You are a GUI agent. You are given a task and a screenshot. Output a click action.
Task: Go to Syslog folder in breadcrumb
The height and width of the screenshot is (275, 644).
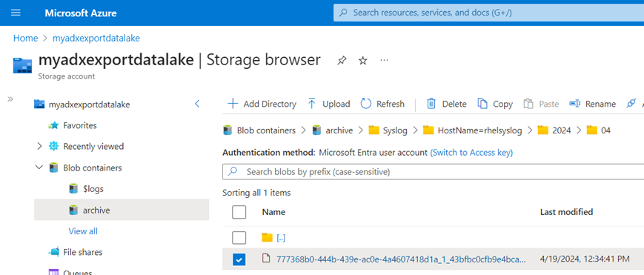click(x=388, y=130)
